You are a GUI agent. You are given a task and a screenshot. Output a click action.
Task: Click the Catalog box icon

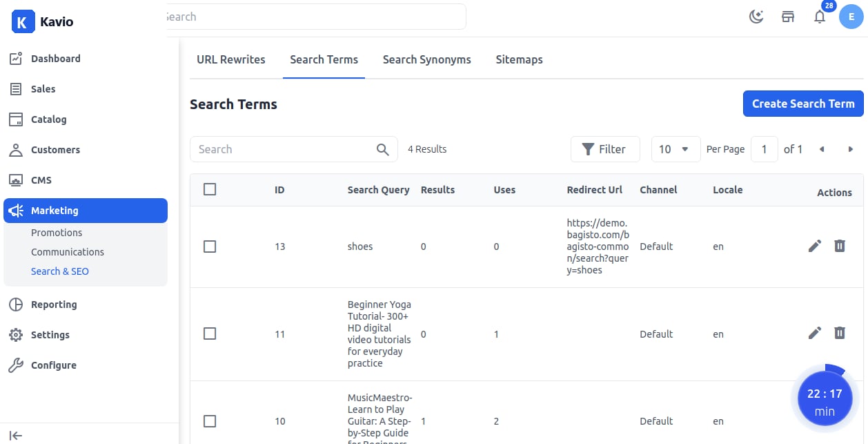(x=16, y=119)
